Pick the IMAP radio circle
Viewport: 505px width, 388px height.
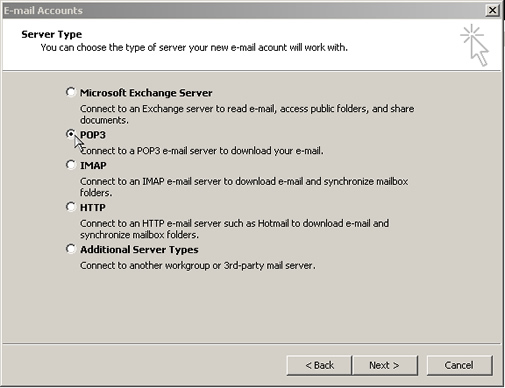70,165
